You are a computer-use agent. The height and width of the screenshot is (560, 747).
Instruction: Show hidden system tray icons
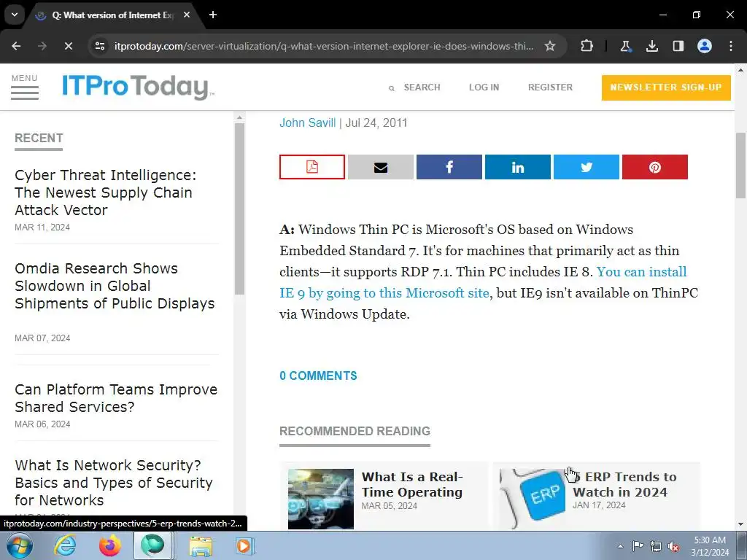click(620, 546)
